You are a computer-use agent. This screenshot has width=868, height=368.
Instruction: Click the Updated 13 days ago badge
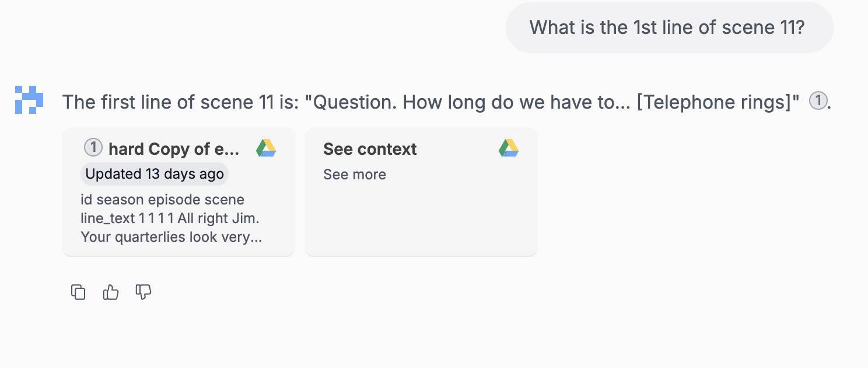click(x=154, y=174)
